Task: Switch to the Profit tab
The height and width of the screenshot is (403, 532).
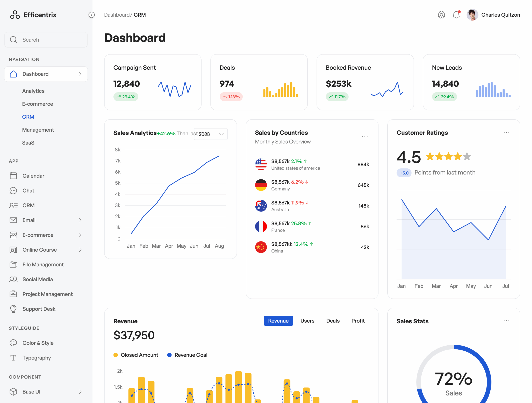Action: tap(358, 321)
